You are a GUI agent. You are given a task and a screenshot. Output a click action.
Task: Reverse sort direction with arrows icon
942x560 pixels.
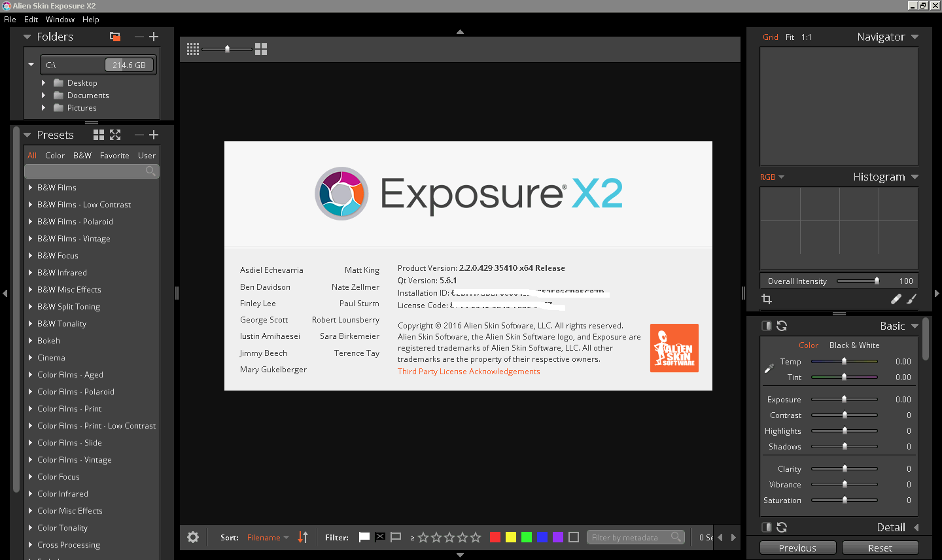tap(303, 537)
